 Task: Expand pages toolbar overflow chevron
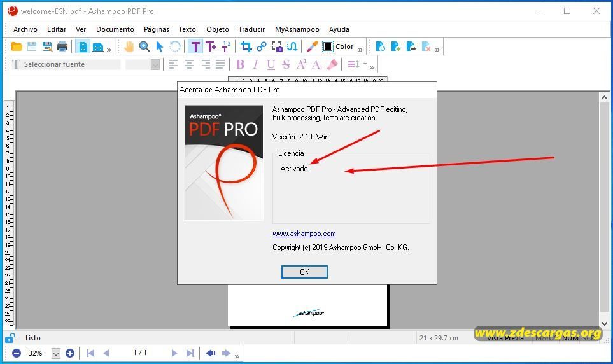click(437, 50)
